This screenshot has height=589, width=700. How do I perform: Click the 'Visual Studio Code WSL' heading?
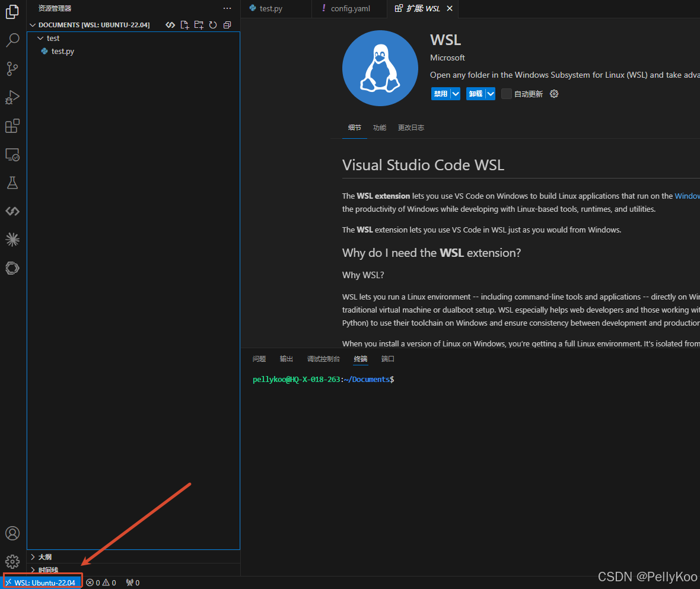423,165
